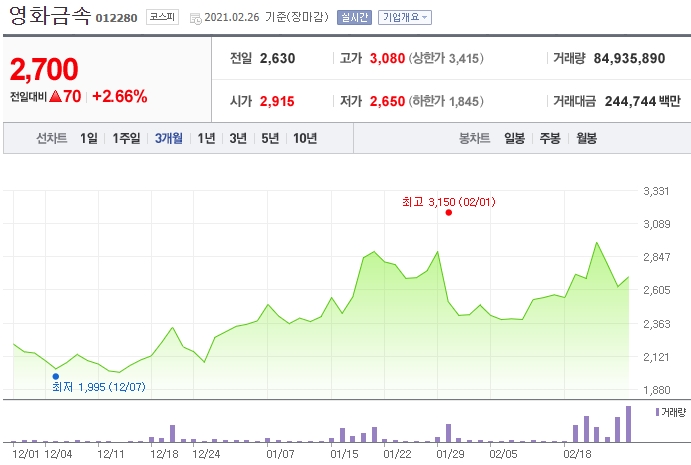Screen dimensions: 691x465
Task: Select the 3개월 line chart tab
Action: (x=168, y=138)
